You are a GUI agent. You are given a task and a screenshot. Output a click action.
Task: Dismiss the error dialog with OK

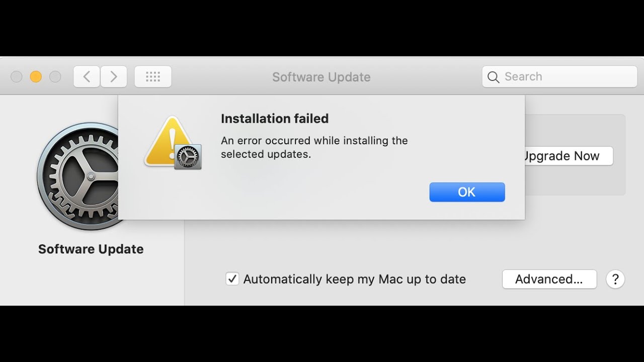point(467,192)
